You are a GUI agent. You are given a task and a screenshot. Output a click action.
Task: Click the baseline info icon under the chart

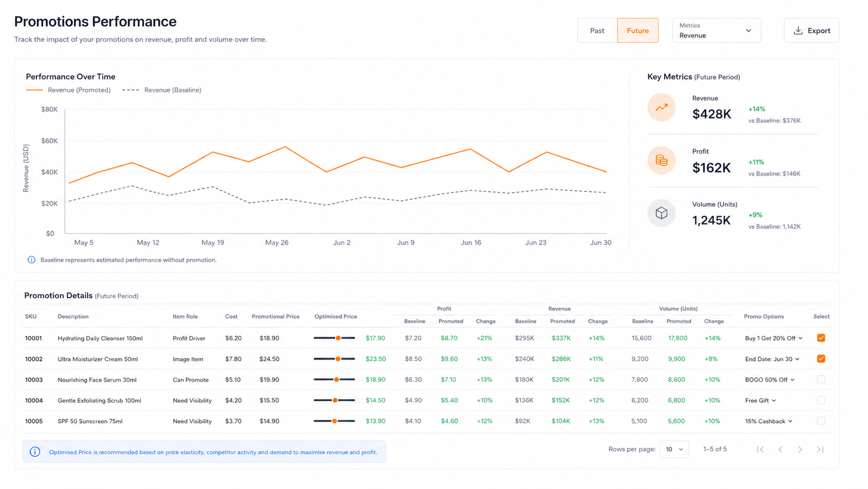click(x=31, y=260)
